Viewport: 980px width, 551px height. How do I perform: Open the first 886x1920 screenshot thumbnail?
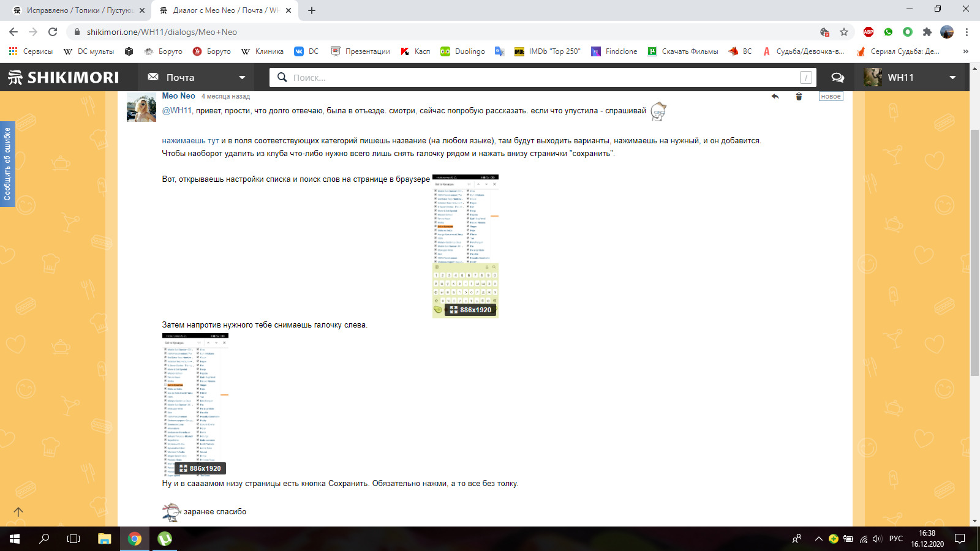pyautogui.click(x=466, y=246)
